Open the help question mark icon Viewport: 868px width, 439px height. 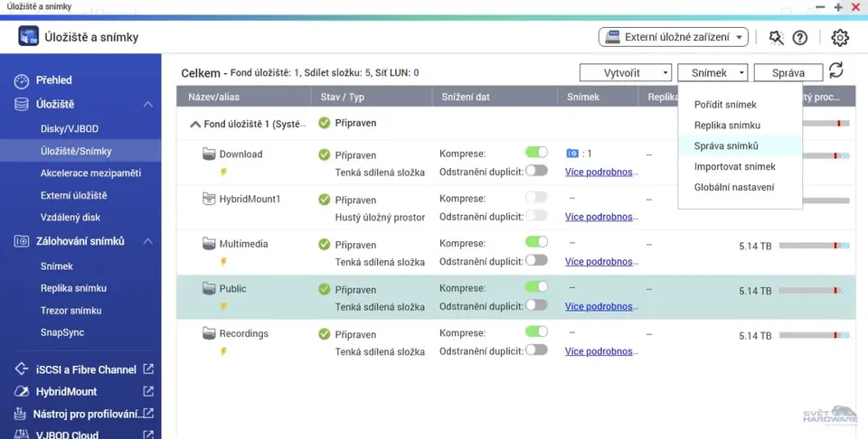[x=799, y=38]
